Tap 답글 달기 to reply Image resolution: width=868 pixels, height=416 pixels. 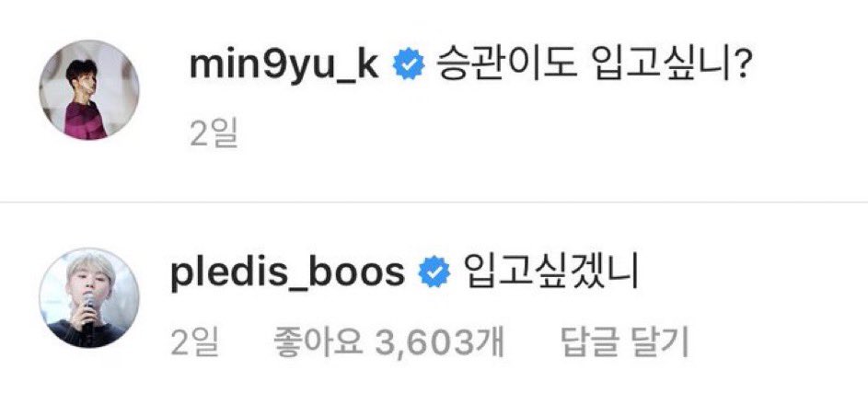pyautogui.click(x=624, y=342)
